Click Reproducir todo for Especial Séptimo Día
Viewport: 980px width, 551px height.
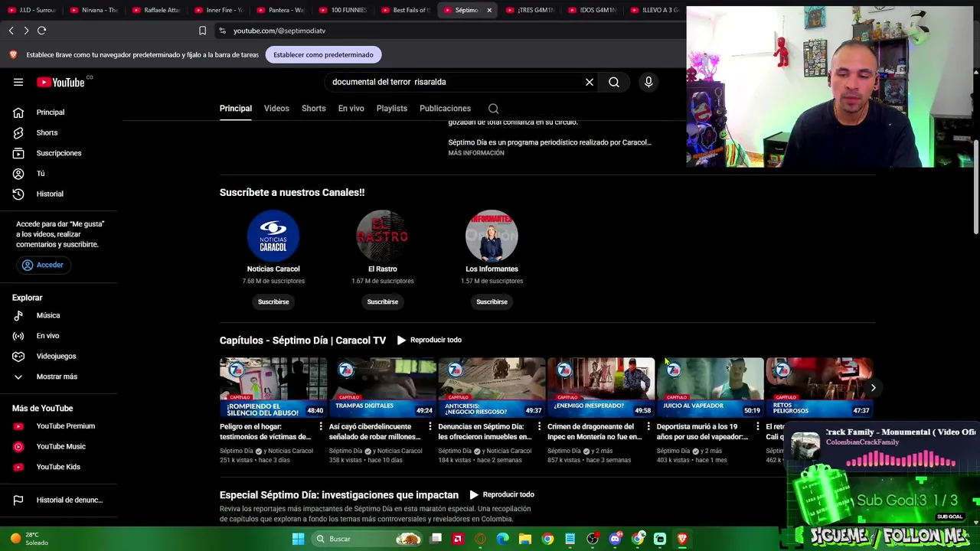click(x=501, y=494)
